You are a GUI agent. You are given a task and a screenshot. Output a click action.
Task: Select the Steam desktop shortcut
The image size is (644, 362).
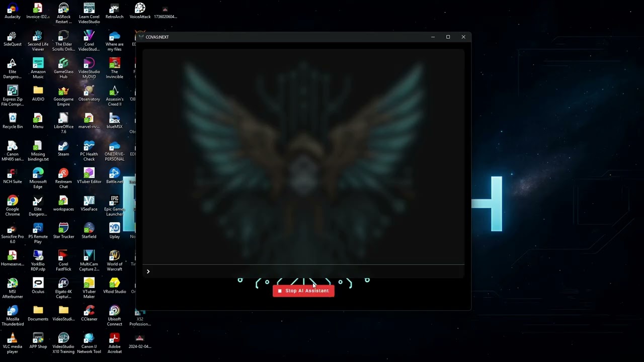[x=63, y=148]
